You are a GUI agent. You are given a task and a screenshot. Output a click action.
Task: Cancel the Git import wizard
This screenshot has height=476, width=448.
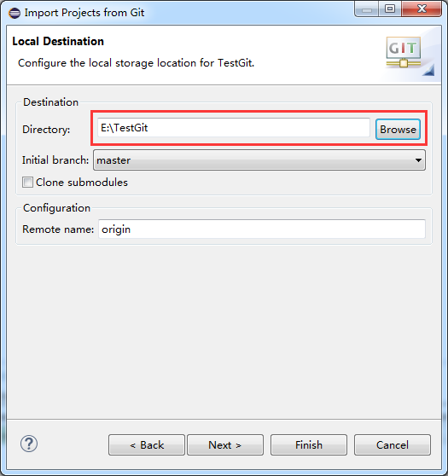click(x=393, y=444)
